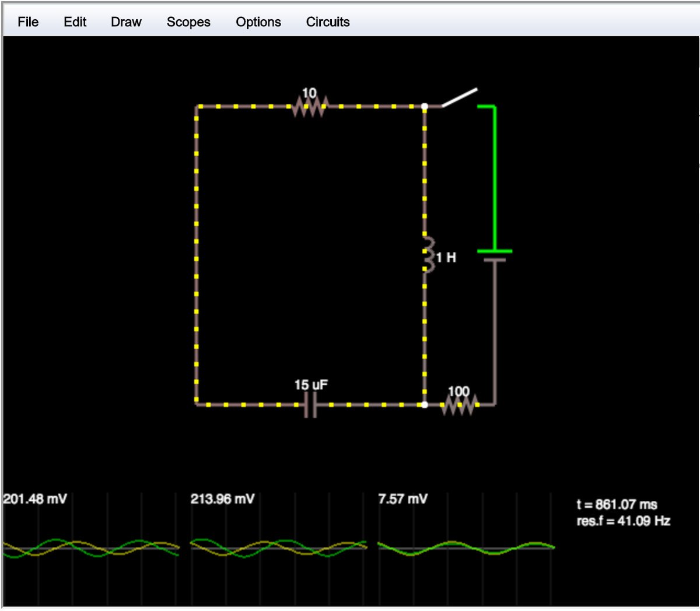Screen dimensions: 700x611
Task: Click the bottom-right circuit junction node
Action: click(x=425, y=405)
